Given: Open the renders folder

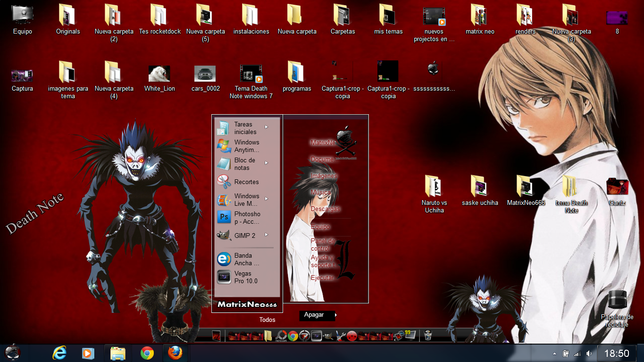Looking at the screenshot, I should coord(526,20).
